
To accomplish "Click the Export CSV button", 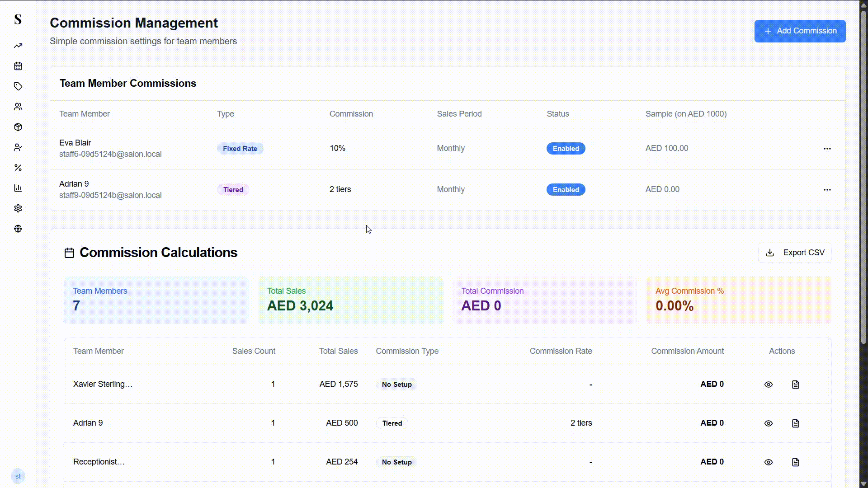I will point(794,253).
